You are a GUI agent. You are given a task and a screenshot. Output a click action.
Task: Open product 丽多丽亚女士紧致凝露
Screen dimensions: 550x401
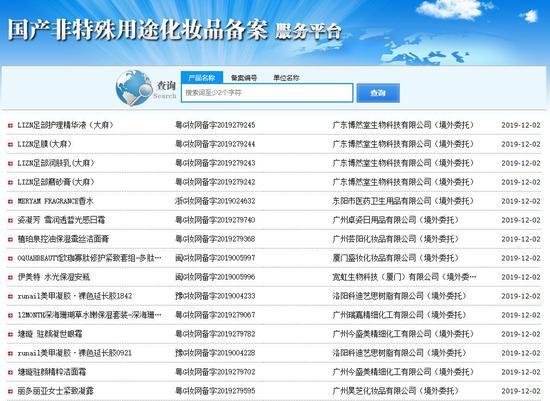pyautogui.click(x=56, y=391)
